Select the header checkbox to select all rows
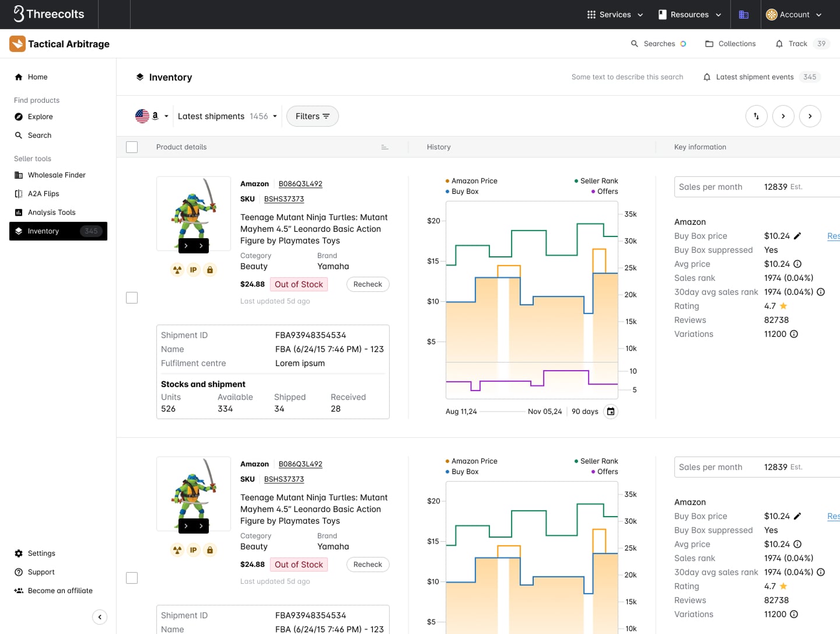This screenshot has width=840, height=634. click(132, 147)
